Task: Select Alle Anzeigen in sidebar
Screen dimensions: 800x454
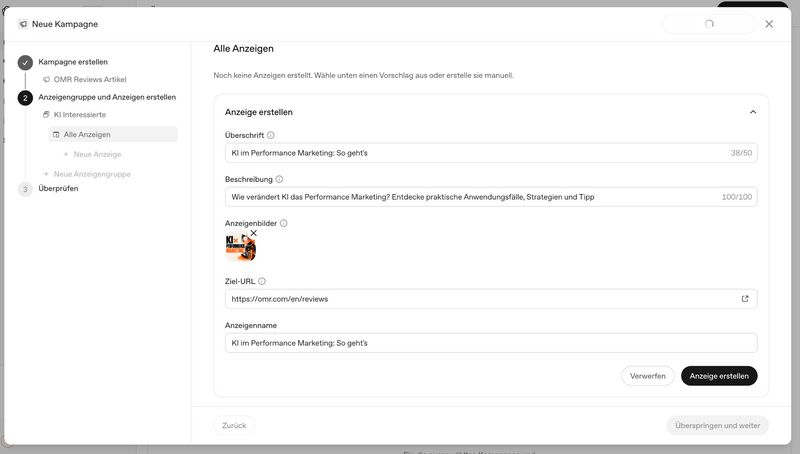Action: pos(113,134)
